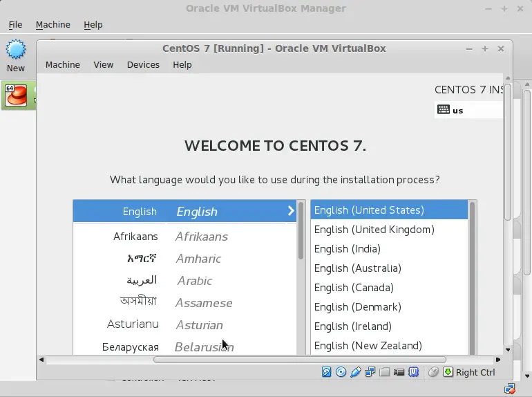Viewport: 532px width, 397px height.
Task: Choose English (United States) locale
Action: [x=389, y=210]
